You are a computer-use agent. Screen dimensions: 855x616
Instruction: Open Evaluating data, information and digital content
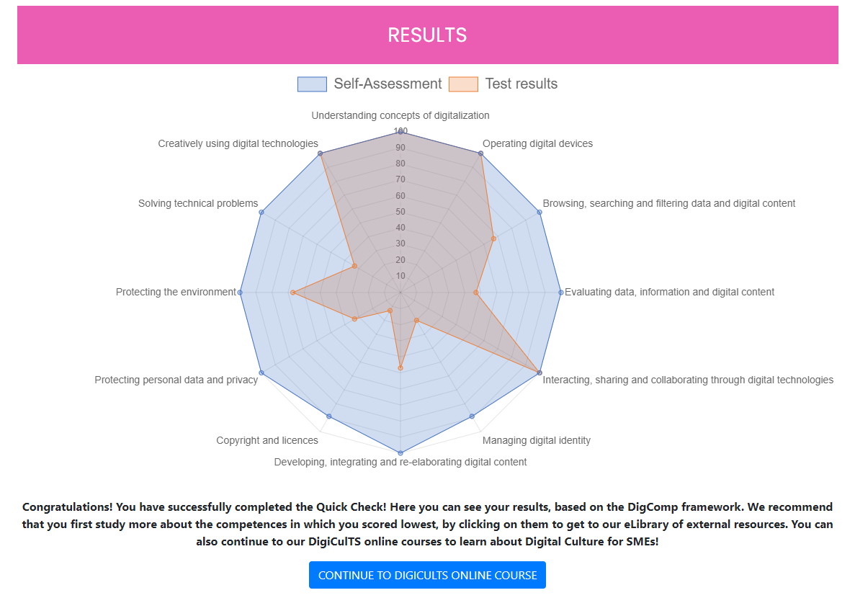point(669,292)
